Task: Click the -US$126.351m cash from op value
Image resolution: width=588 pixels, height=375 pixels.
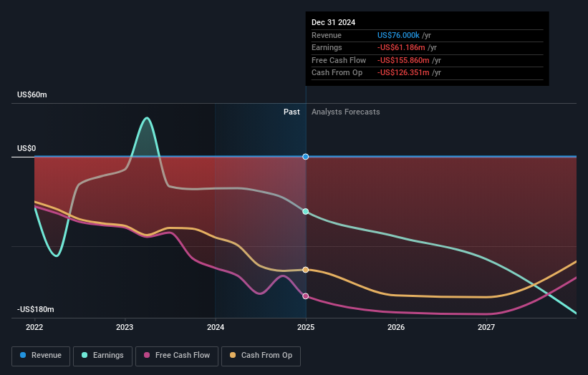Action: (x=403, y=73)
